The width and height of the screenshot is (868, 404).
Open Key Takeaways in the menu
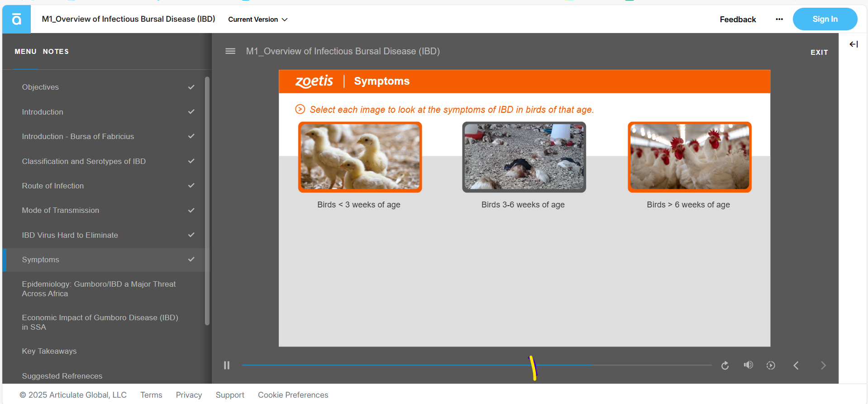click(49, 351)
